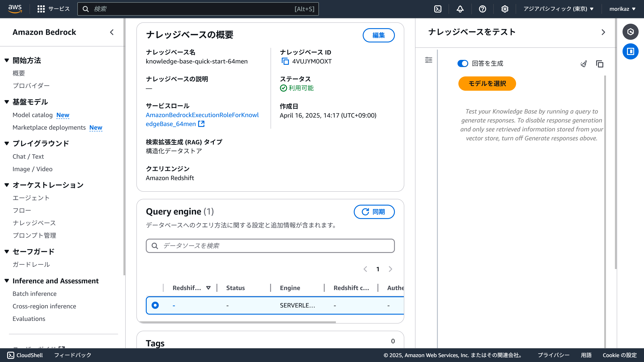Click the copy icon in test panel
This screenshot has height=362, width=644.
(600, 64)
